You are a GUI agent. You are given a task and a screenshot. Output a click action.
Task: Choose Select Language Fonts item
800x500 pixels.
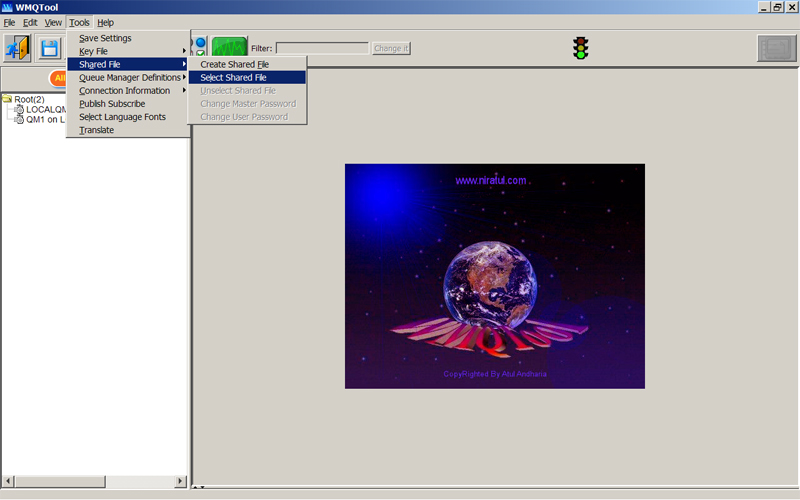129,117
